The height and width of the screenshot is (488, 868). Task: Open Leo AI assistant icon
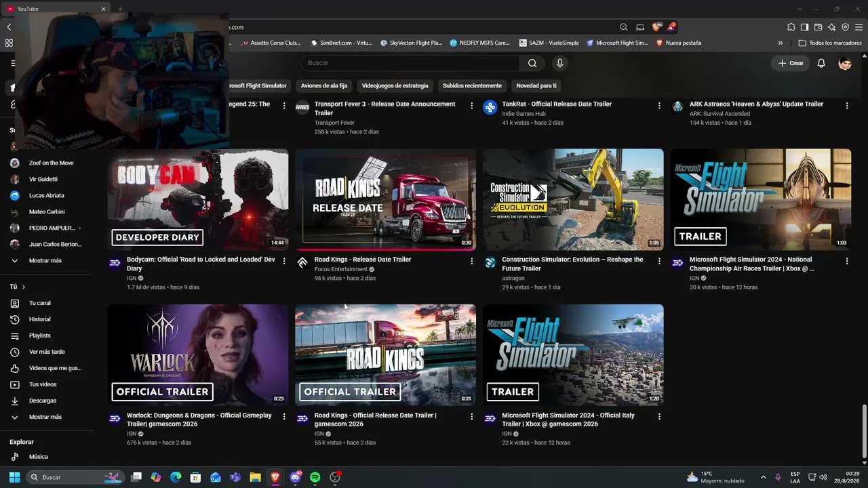click(831, 27)
